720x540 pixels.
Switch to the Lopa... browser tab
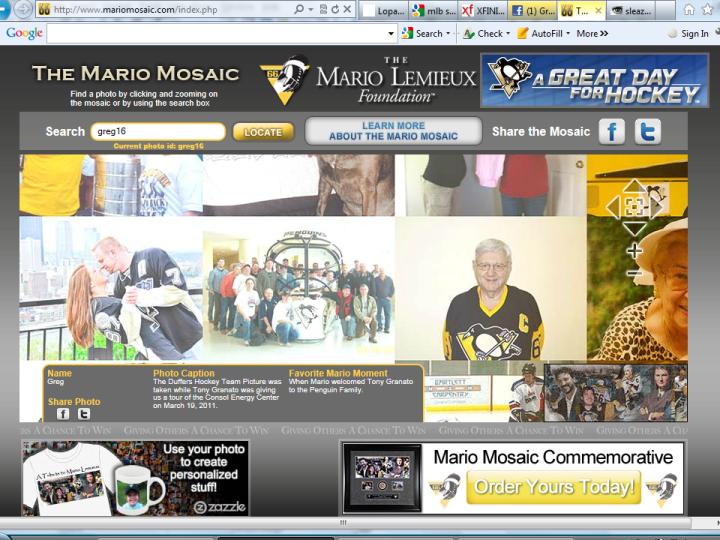(x=383, y=11)
